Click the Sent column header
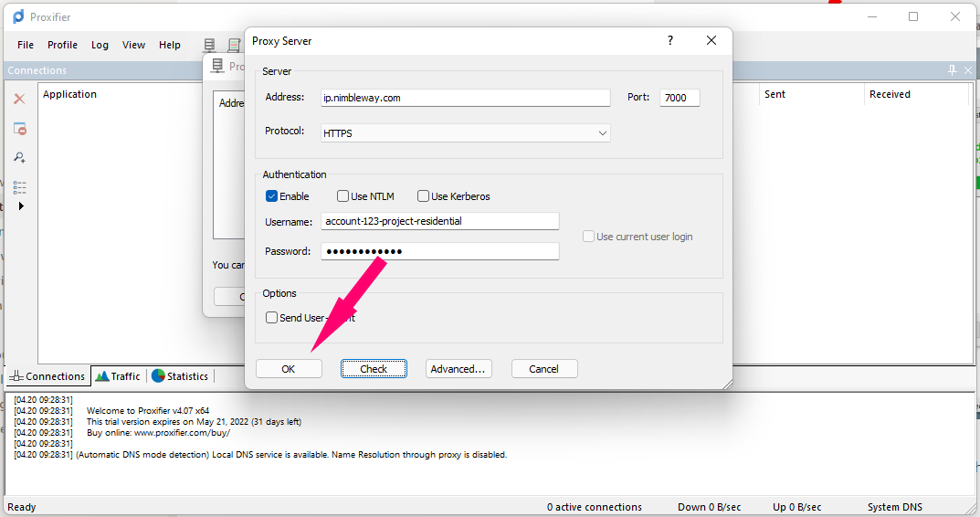 point(775,94)
